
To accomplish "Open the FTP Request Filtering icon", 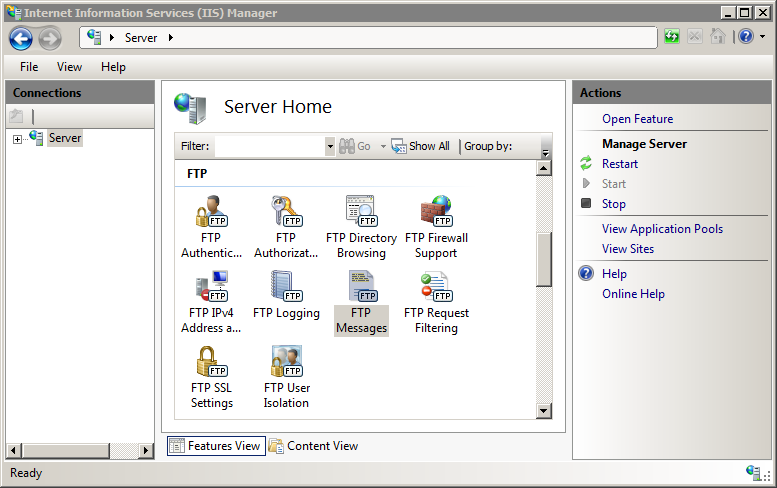I will click(x=436, y=286).
